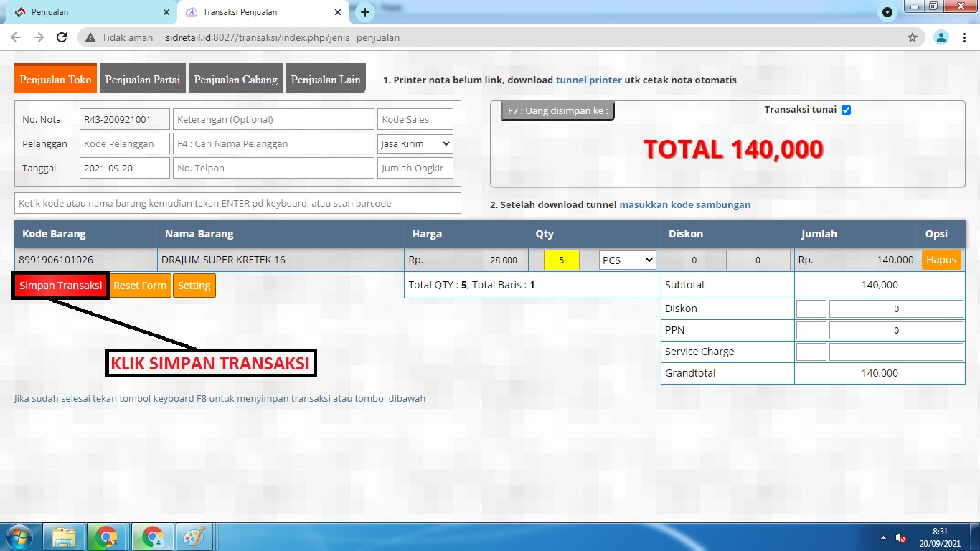Image resolution: width=980 pixels, height=551 pixels.
Task: Click the Harga 28,000 field
Action: (x=504, y=260)
